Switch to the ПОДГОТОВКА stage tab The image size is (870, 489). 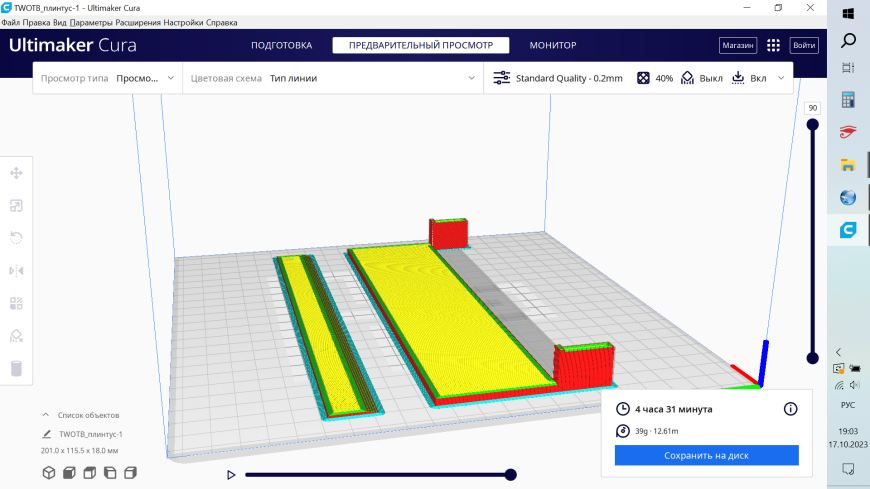coord(281,46)
